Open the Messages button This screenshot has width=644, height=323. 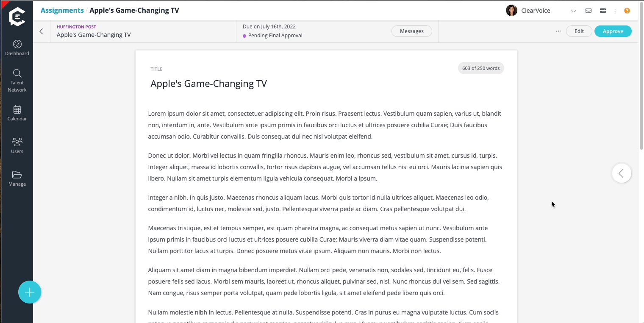411,31
